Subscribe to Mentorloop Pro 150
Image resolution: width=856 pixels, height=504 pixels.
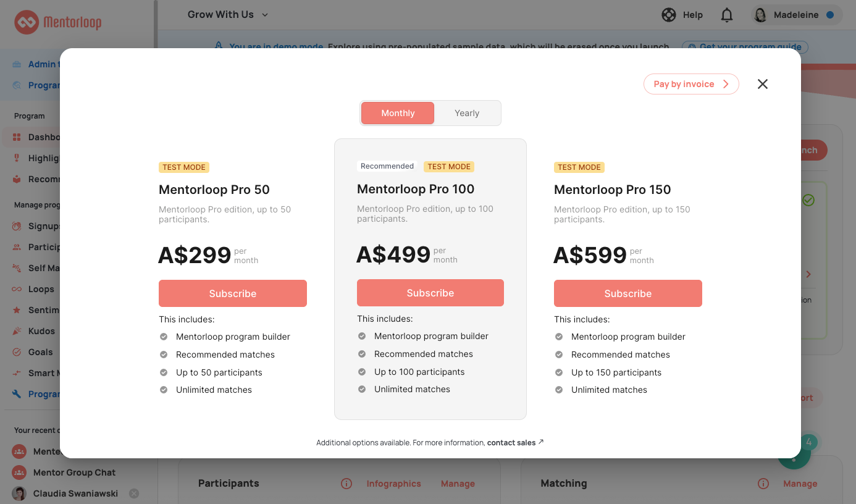click(627, 293)
